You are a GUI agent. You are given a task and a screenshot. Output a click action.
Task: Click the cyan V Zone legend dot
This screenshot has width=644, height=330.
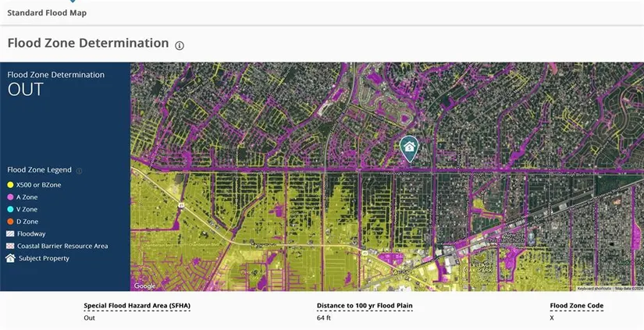pos(10,209)
